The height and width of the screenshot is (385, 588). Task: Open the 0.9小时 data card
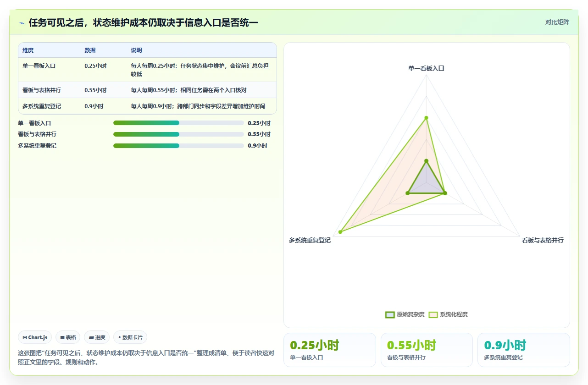point(523,350)
